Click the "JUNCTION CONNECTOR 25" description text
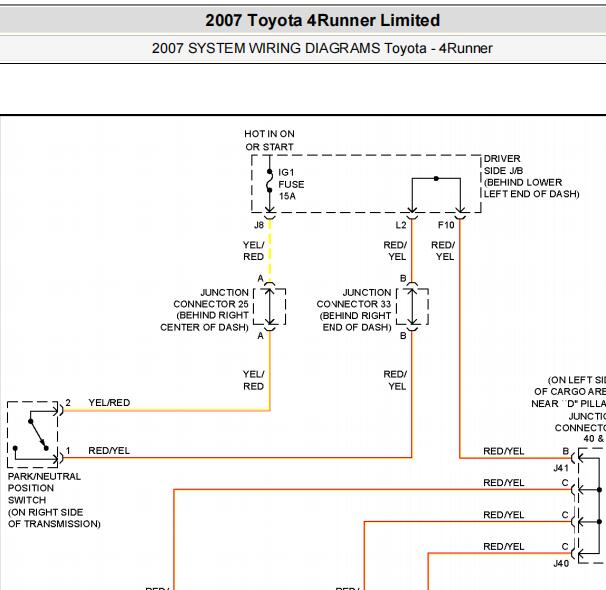The height and width of the screenshot is (590, 606). [204, 310]
